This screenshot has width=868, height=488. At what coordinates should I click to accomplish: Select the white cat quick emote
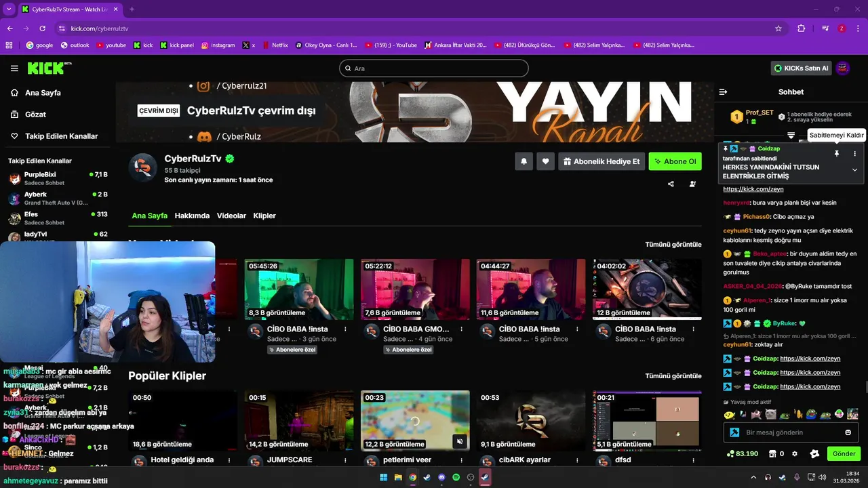(x=770, y=414)
